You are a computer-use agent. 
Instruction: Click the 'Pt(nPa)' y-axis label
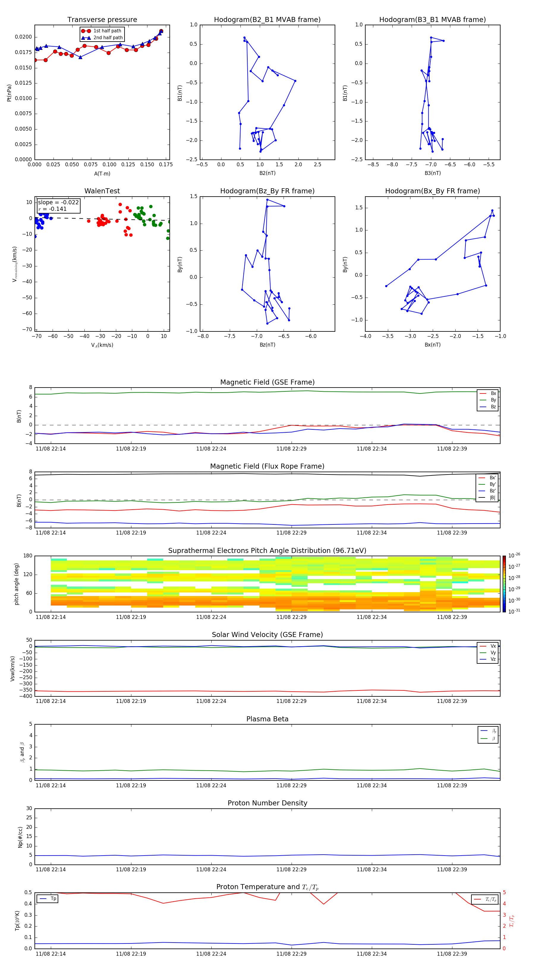click(9, 93)
